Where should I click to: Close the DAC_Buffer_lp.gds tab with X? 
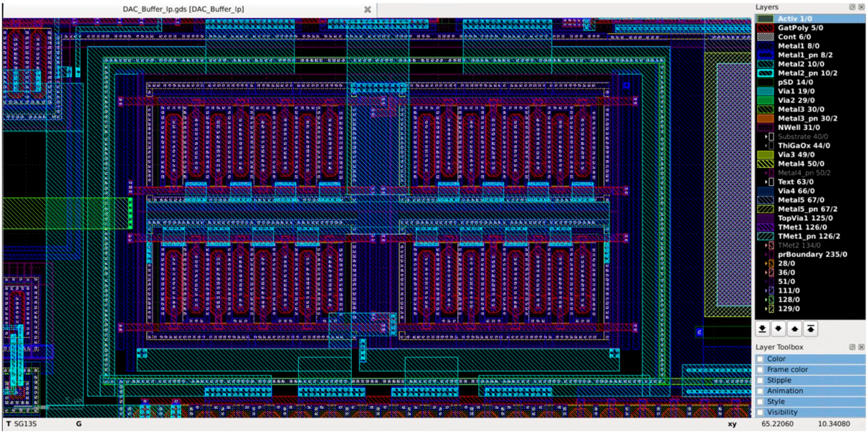[368, 9]
